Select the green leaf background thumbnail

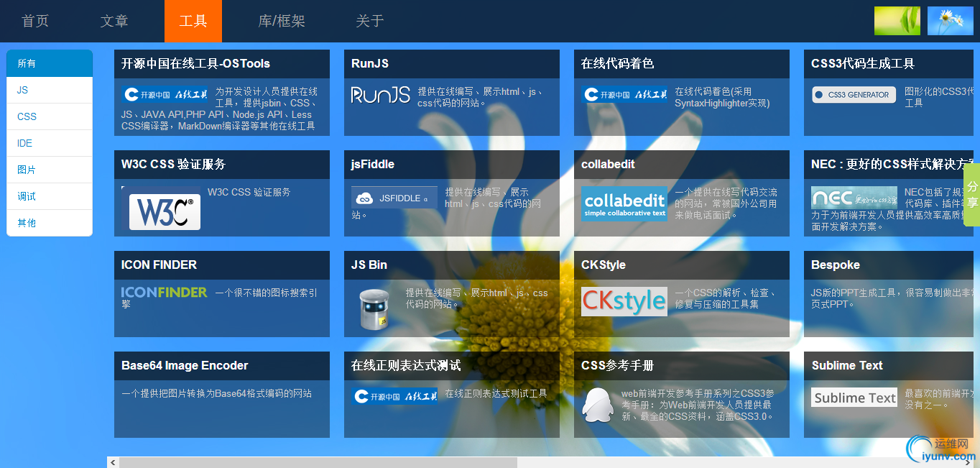coord(897,21)
